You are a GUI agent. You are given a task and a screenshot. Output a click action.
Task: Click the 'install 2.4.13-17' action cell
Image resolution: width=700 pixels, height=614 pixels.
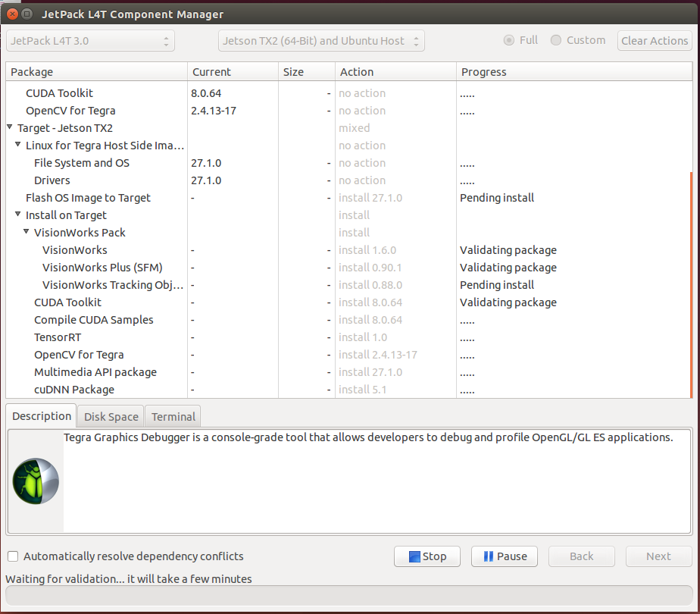click(x=378, y=354)
